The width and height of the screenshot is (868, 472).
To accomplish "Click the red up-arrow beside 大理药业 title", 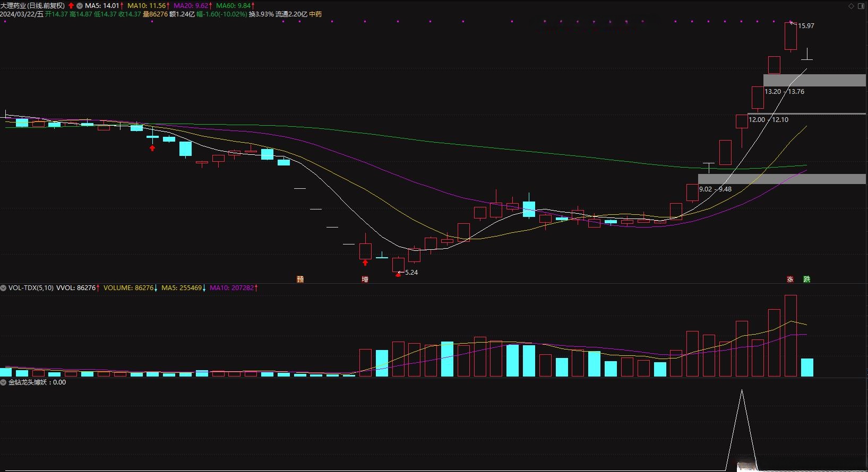I will pyautogui.click(x=71, y=6).
